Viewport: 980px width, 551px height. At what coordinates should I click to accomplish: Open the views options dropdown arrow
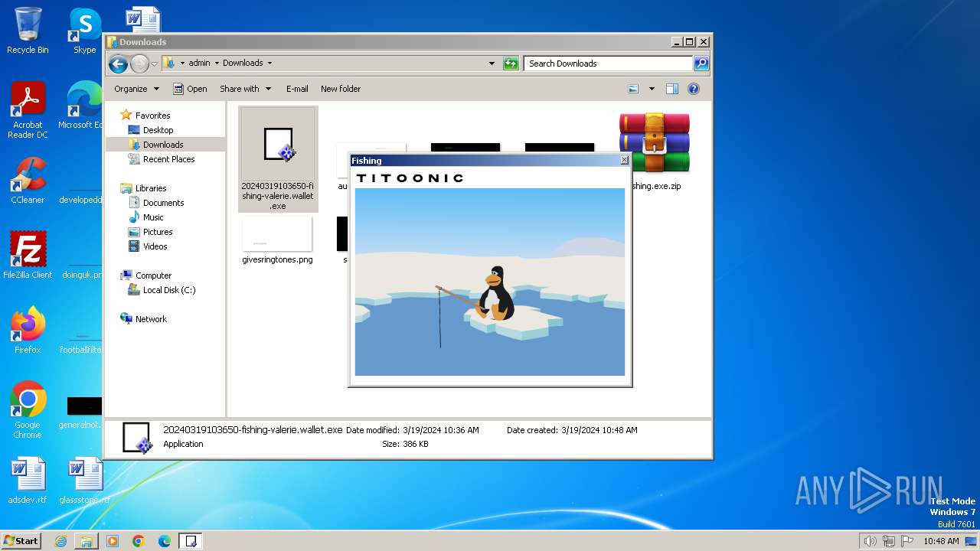click(x=652, y=89)
